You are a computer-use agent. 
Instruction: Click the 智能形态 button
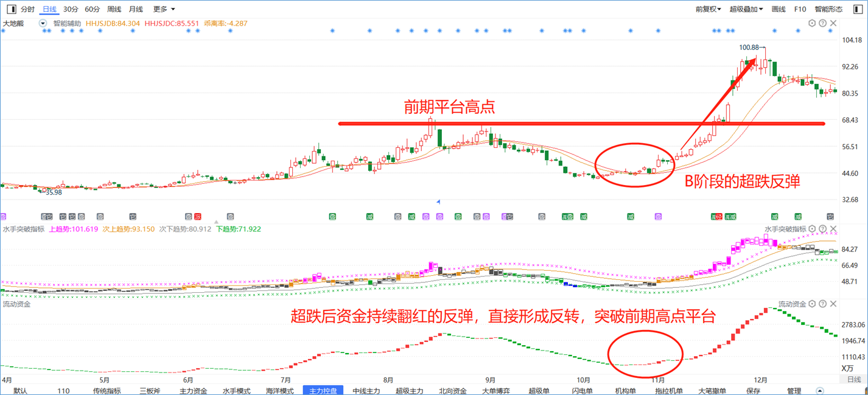click(828, 9)
